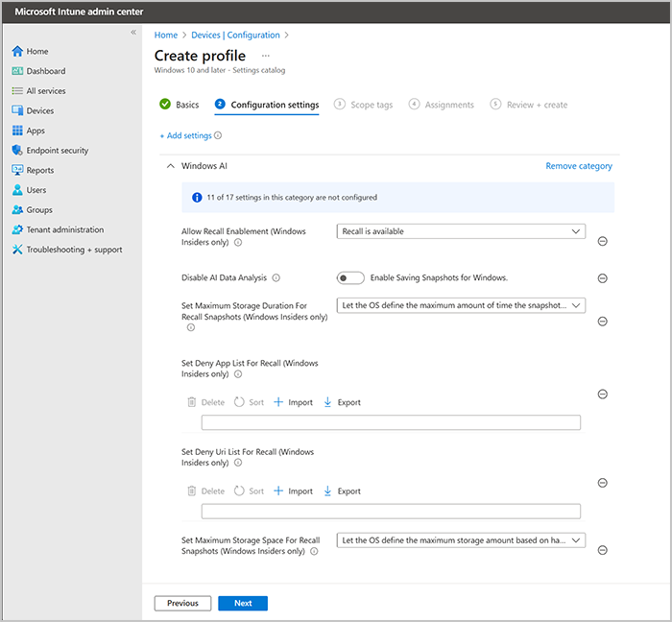Image resolution: width=672 pixels, height=622 pixels.
Task: Click the Next button
Action: click(243, 604)
